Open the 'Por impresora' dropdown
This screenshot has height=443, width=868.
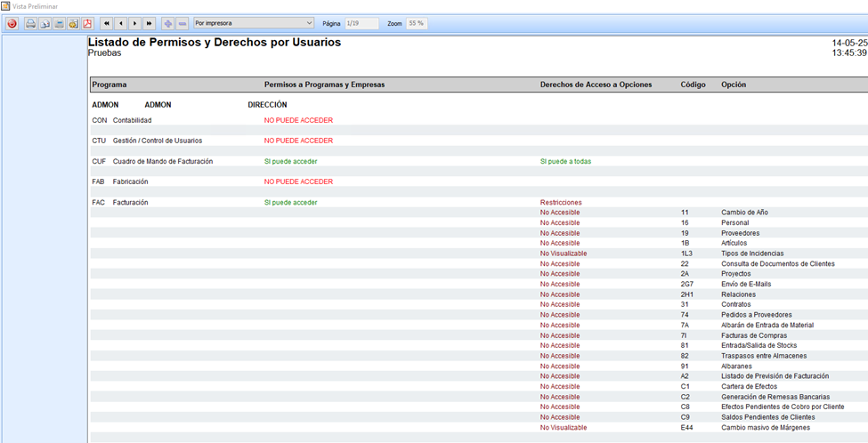tap(254, 23)
